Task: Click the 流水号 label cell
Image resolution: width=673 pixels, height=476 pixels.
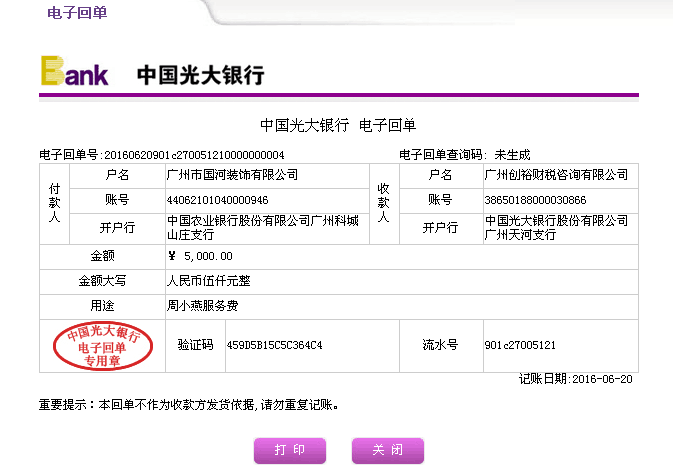Action: 440,345
